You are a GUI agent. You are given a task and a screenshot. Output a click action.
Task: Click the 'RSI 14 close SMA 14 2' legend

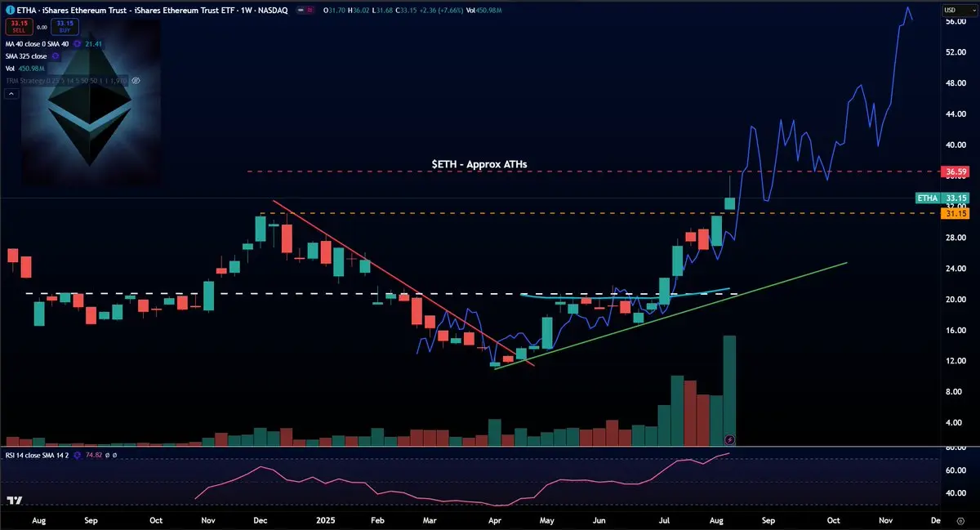click(38, 455)
